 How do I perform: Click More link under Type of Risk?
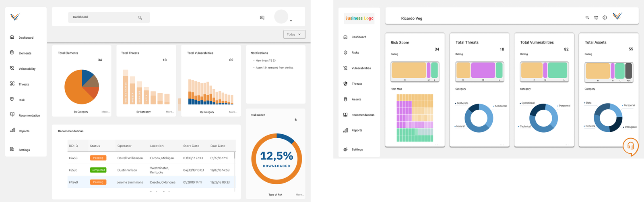coord(300,195)
